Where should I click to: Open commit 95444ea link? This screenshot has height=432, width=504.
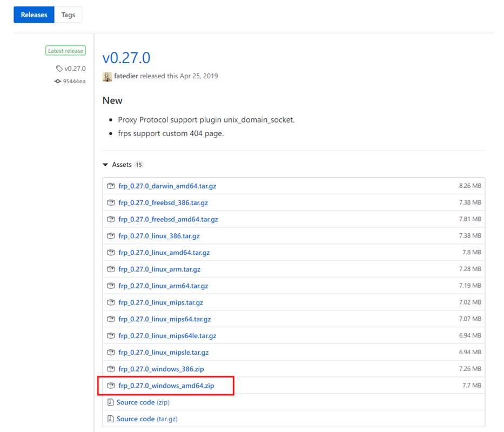(74, 82)
